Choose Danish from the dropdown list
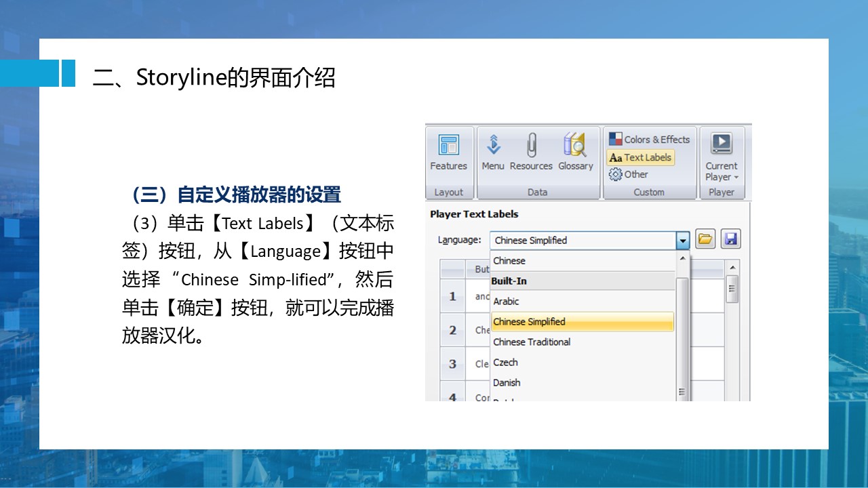Viewport: 868px width, 488px height. 507,383
